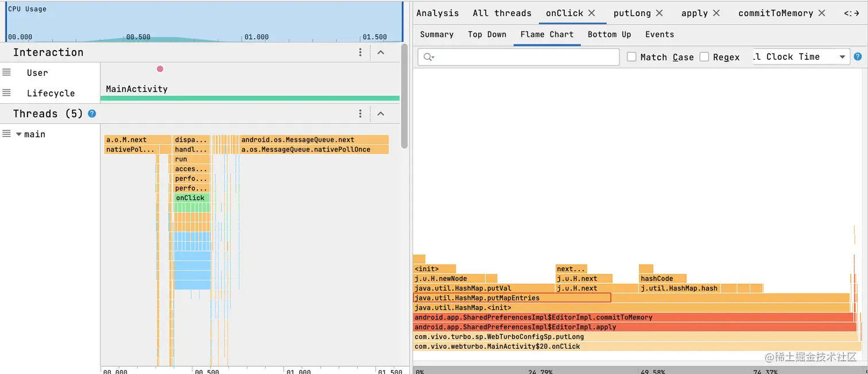Viewport: 868px width, 374px height.
Task: Select j.u.H.newNode flame bar
Action: (449, 278)
